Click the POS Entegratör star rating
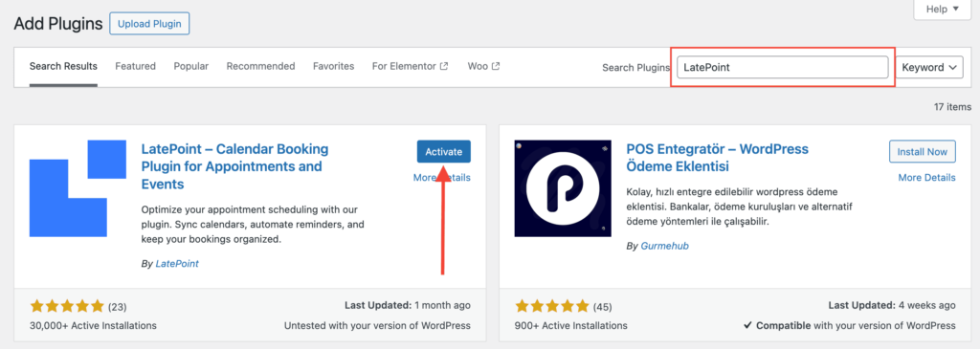Screen dimensions: 980x349 coord(552,307)
